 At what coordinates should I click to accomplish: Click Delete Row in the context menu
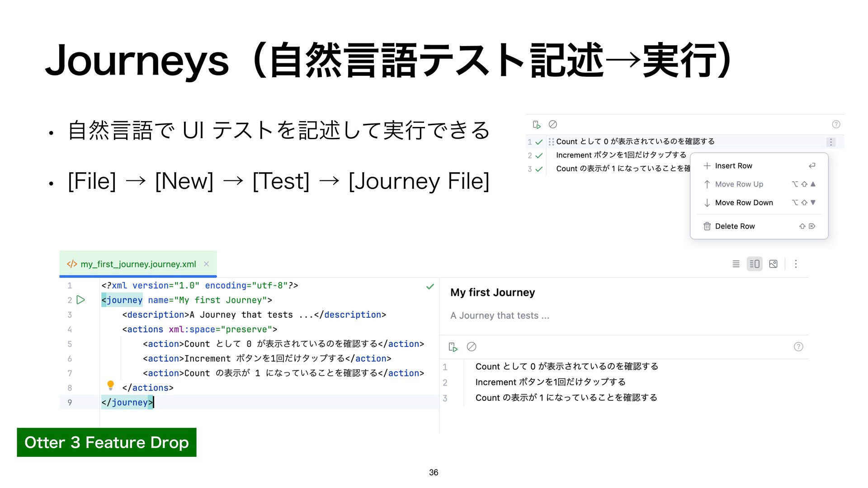click(735, 226)
